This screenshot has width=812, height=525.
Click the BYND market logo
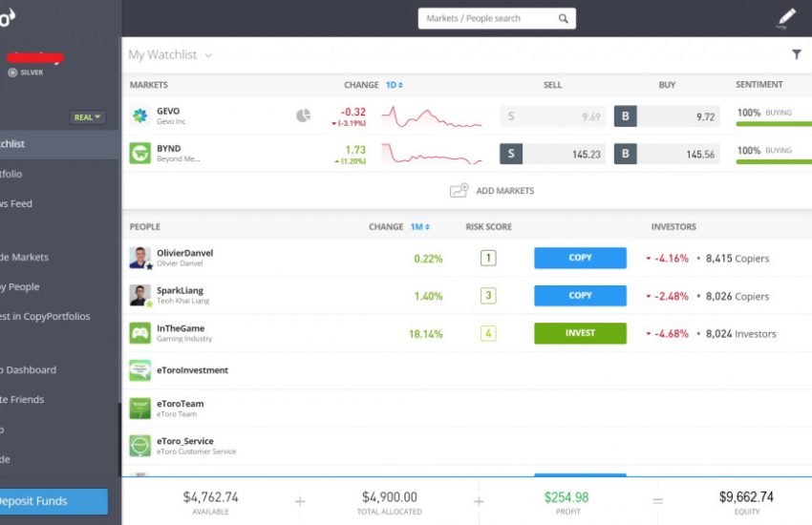(x=139, y=153)
